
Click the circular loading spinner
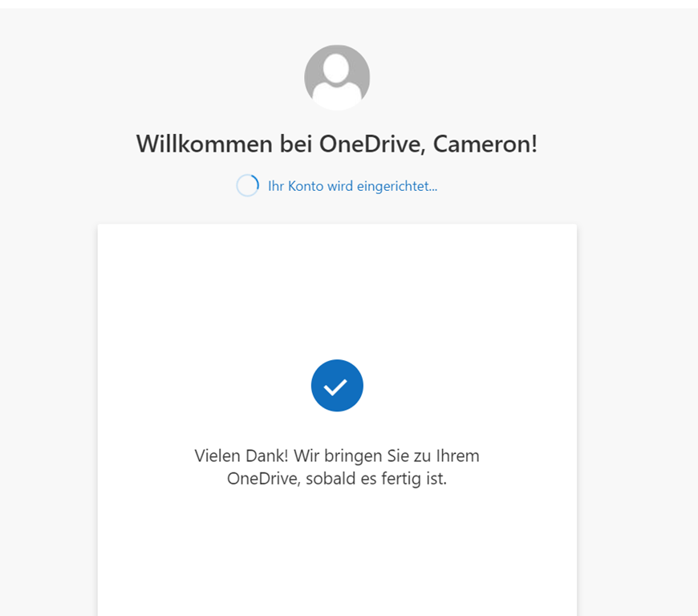(x=247, y=185)
